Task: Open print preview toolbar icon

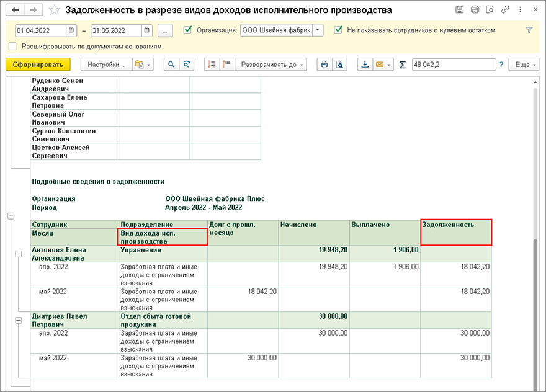Action: click(339, 65)
